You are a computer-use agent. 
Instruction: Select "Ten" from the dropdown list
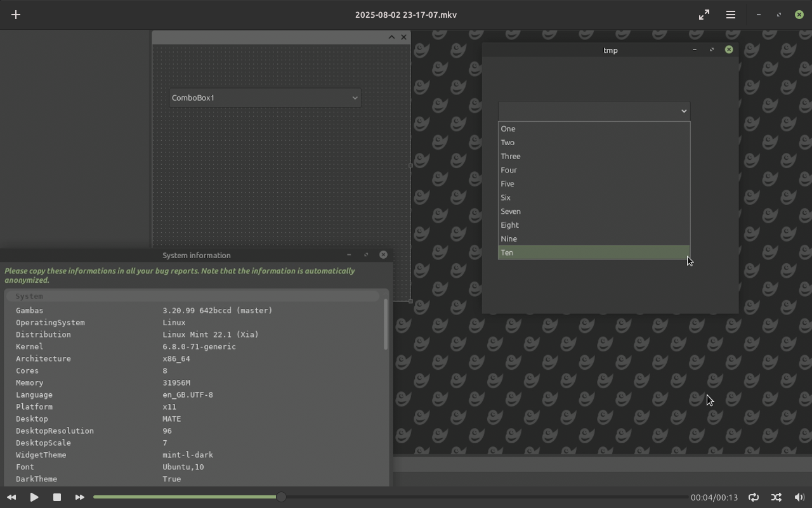point(593,252)
